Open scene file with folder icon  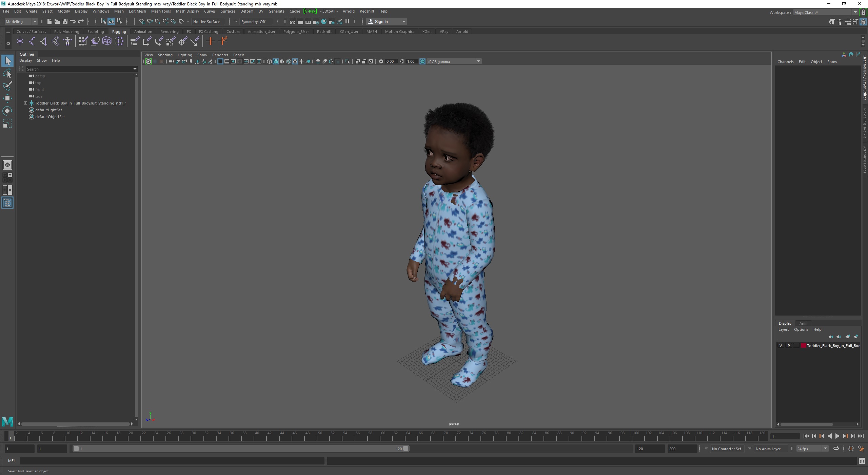point(57,21)
